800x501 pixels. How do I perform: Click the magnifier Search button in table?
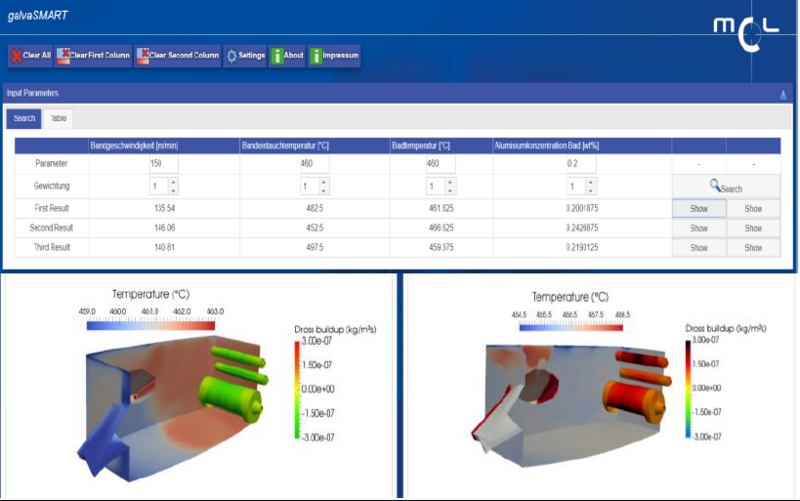point(726,187)
